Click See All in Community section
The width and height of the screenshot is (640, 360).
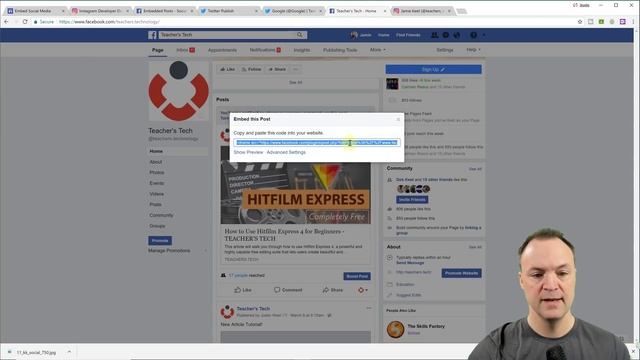(475, 169)
